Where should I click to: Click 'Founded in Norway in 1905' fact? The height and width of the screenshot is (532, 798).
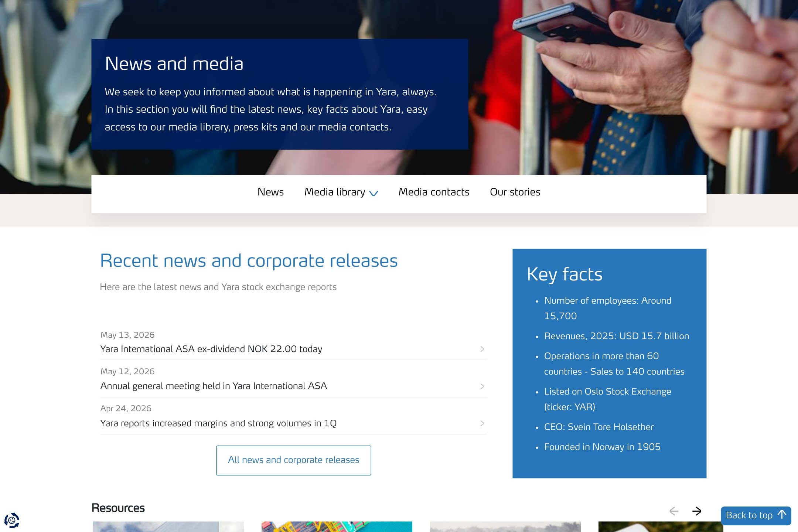tap(602, 447)
